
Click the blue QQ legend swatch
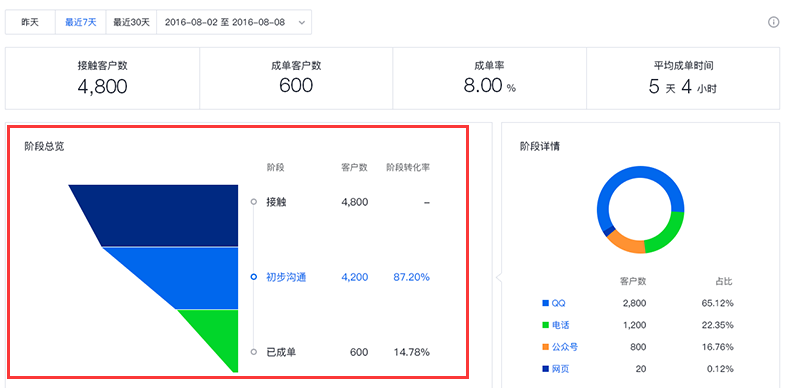point(545,303)
